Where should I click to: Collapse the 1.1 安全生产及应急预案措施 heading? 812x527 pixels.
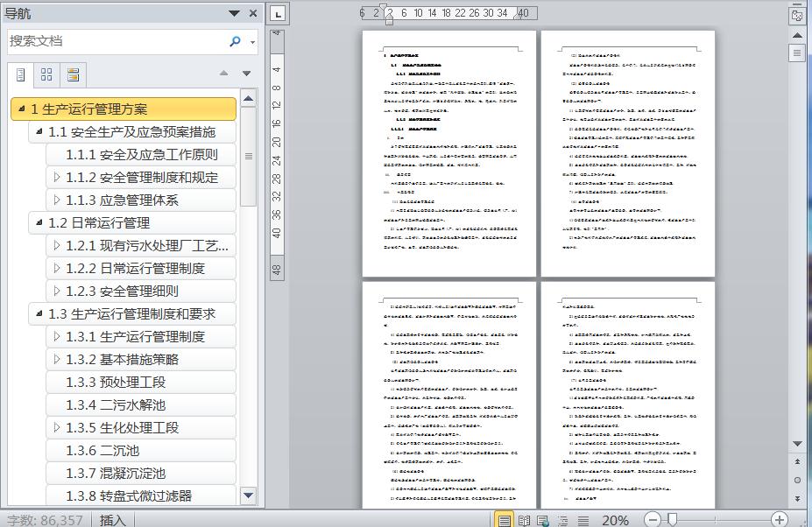point(39,131)
